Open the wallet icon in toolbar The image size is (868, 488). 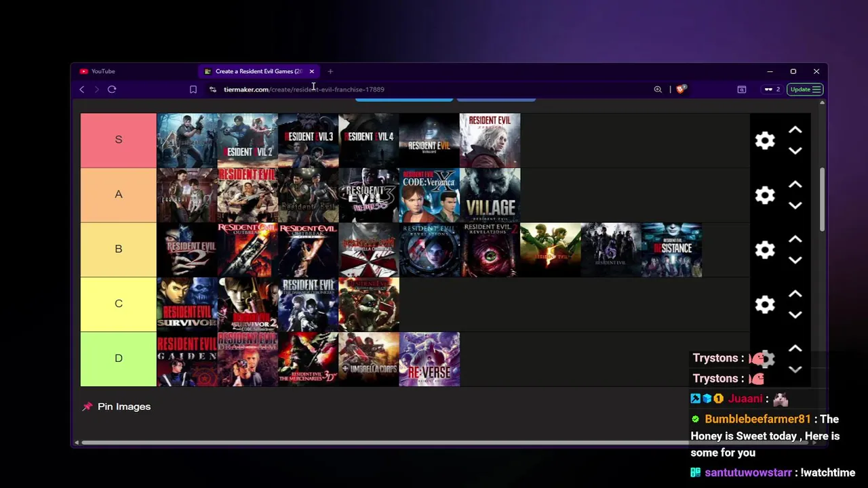tap(742, 89)
